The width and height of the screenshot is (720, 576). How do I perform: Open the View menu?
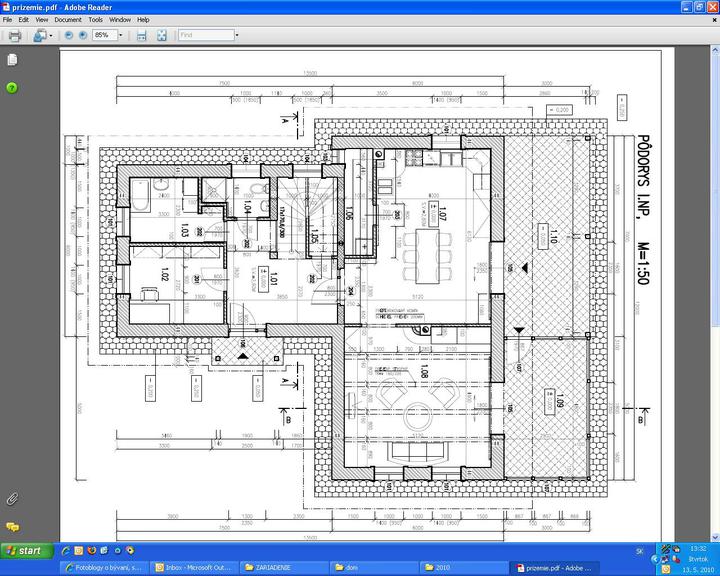(41, 19)
